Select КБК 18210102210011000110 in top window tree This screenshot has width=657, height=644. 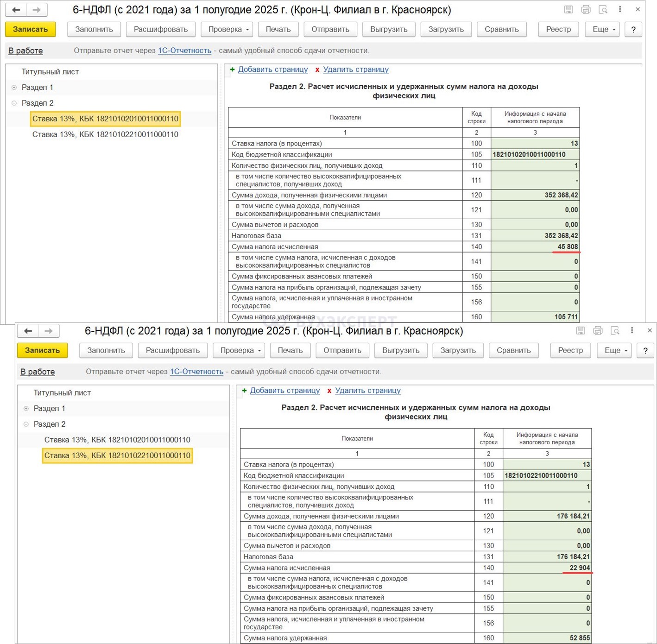[105, 134]
